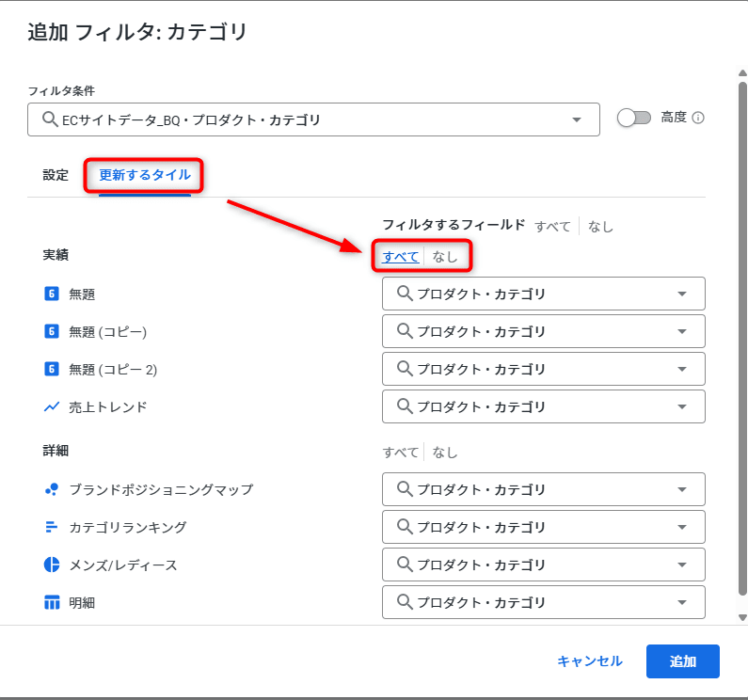This screenshot has height=700, width=748.
Task: Click pie chart icon beside メンズ/レディース
Action: pos(52,565)
